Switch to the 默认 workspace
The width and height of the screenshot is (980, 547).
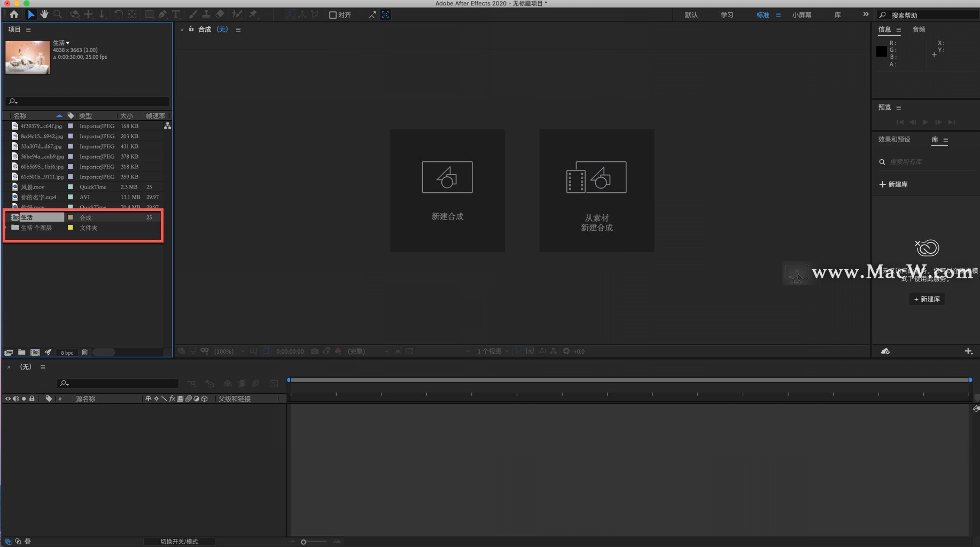click(x=691, y=15)
